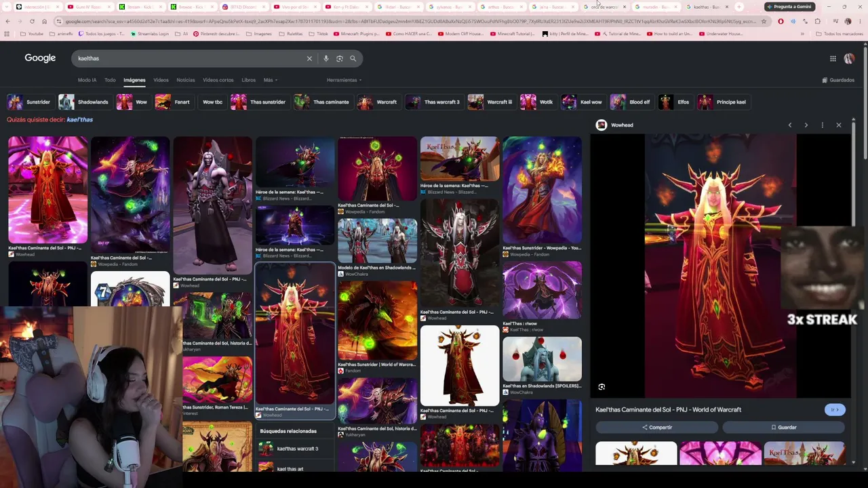Image resolution: width=868 pixels, height=488 pixels.
Task: View site information in the address bar
Action: (59, 21)
